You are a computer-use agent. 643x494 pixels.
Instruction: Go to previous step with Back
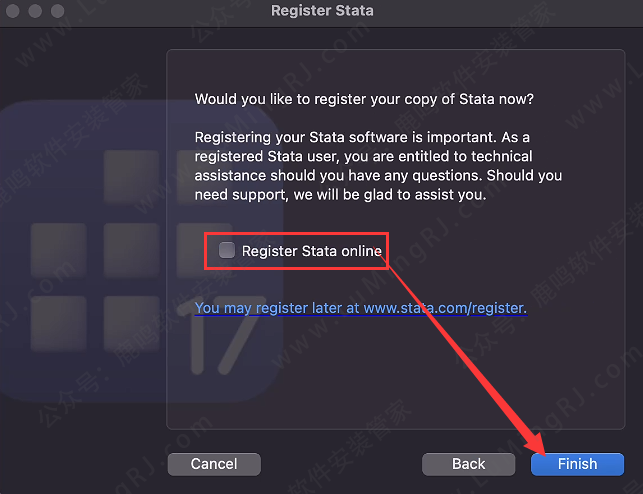tap(468, 464)
